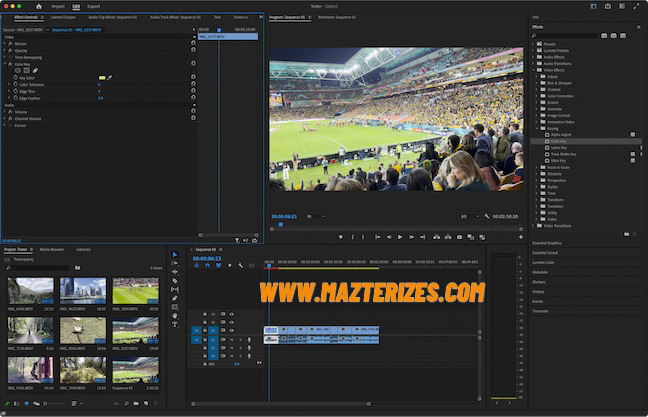
Task: Open Program monitor wrench settings
Action: point(487,216)
